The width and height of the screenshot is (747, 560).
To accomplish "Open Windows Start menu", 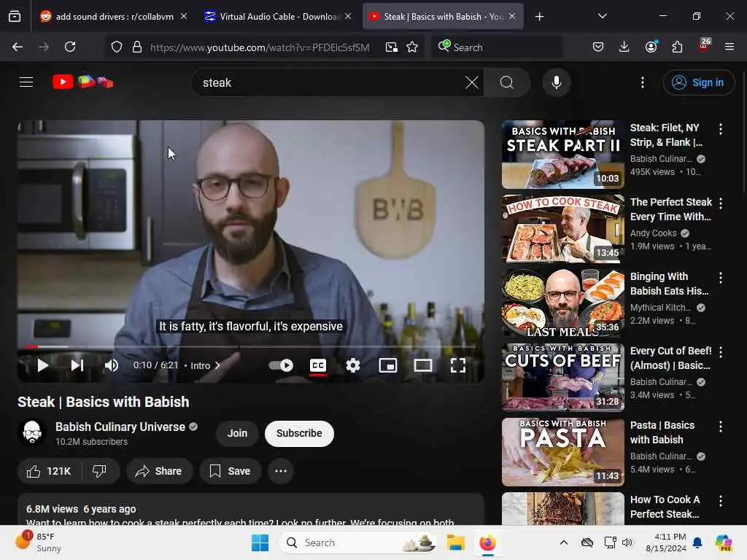I will pyautogui.click(x=260, y=542).
